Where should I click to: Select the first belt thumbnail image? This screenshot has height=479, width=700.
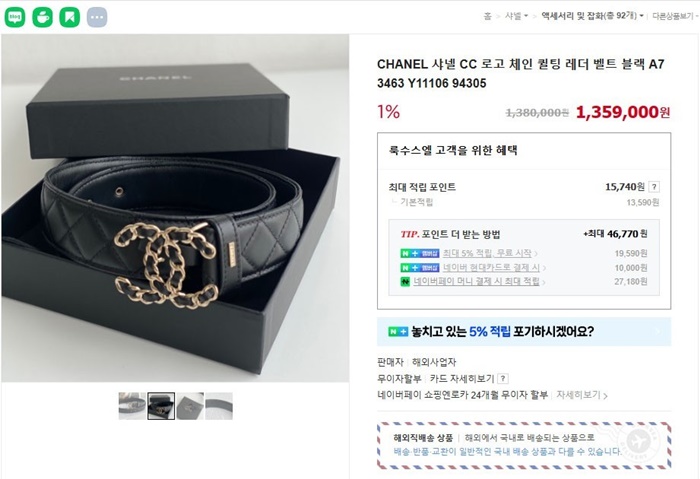(132, 406)
